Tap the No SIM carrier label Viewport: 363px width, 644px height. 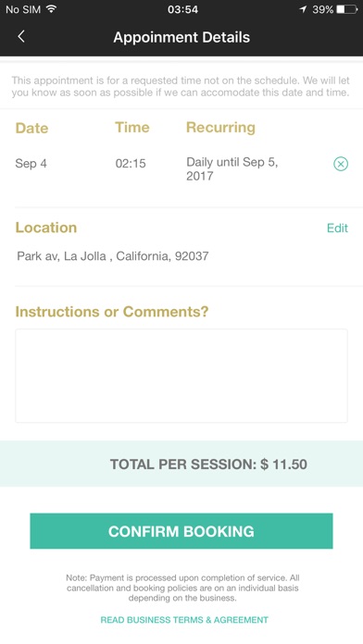pos(23,9)
